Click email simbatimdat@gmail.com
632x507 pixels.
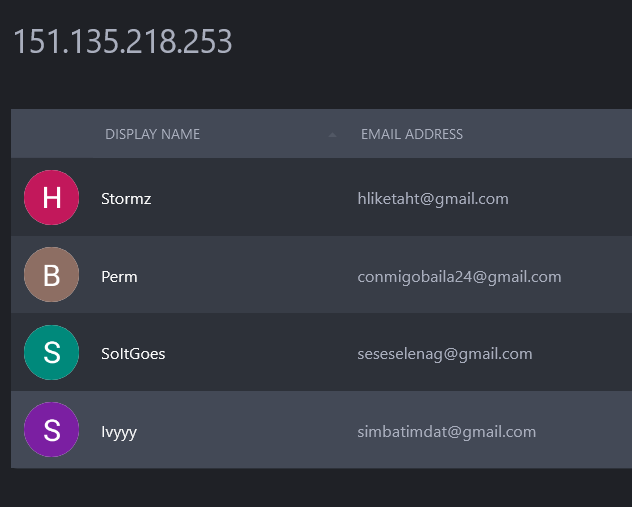[x=446, y=432]
